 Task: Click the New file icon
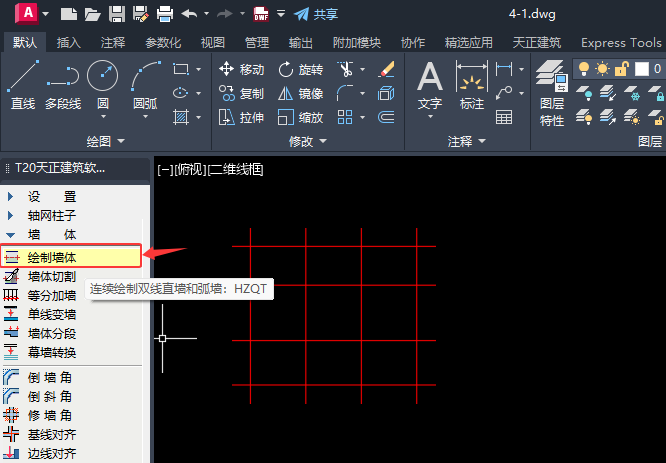pyautogui.click(x=69, y=14)
